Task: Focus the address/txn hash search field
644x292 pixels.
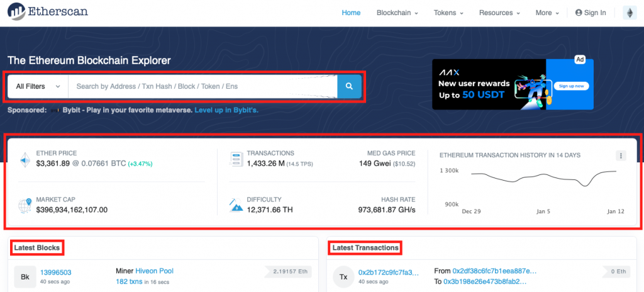Action: tap(203, 86)
